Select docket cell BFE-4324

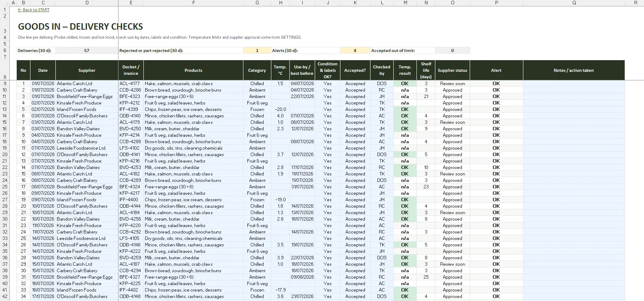[131, 187]
